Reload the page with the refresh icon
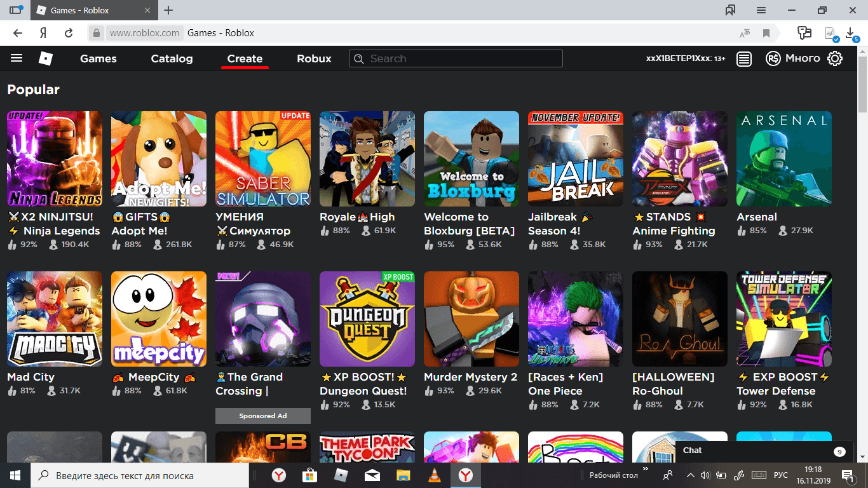 pyautogui.click(x=69, y=33)
